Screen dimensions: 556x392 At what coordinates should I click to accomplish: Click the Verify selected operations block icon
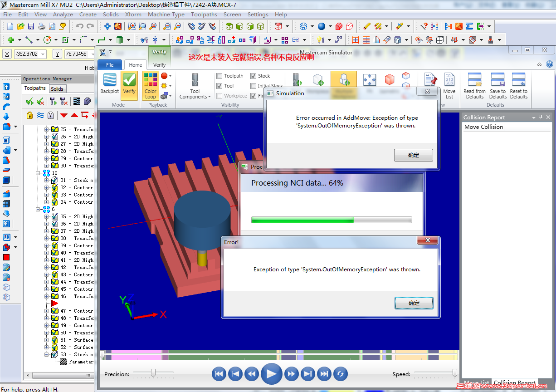87,101
